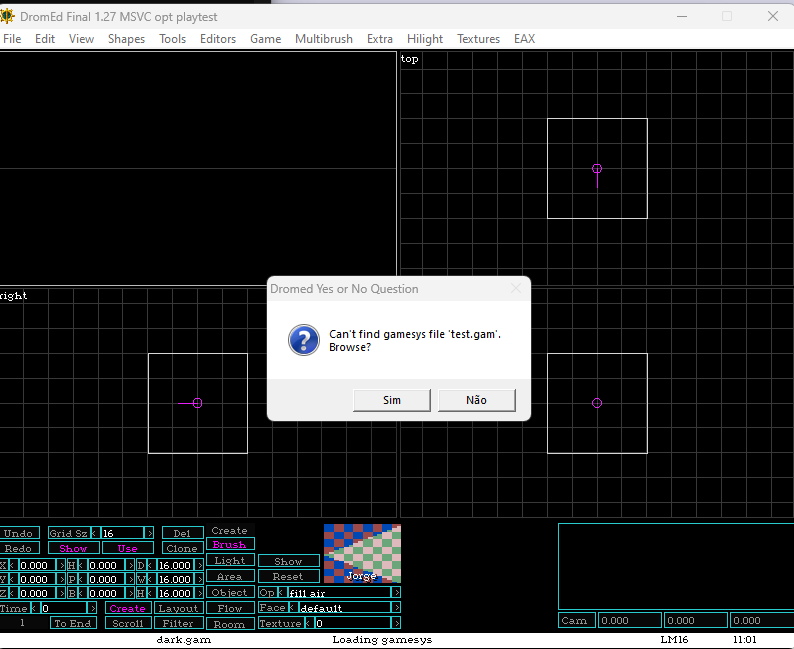Click the DromEd application icon in the title bar
This screenshot has height=649, width=794.
pos(7,16)
